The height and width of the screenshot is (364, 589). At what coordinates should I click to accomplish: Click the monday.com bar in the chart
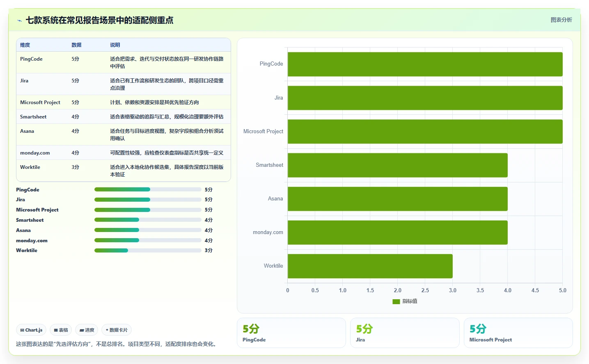tap(397, 232)
